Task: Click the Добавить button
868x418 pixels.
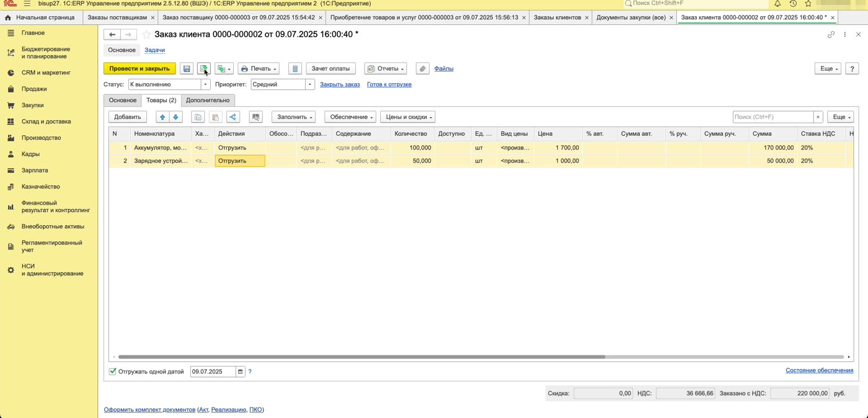Action: 128,117
